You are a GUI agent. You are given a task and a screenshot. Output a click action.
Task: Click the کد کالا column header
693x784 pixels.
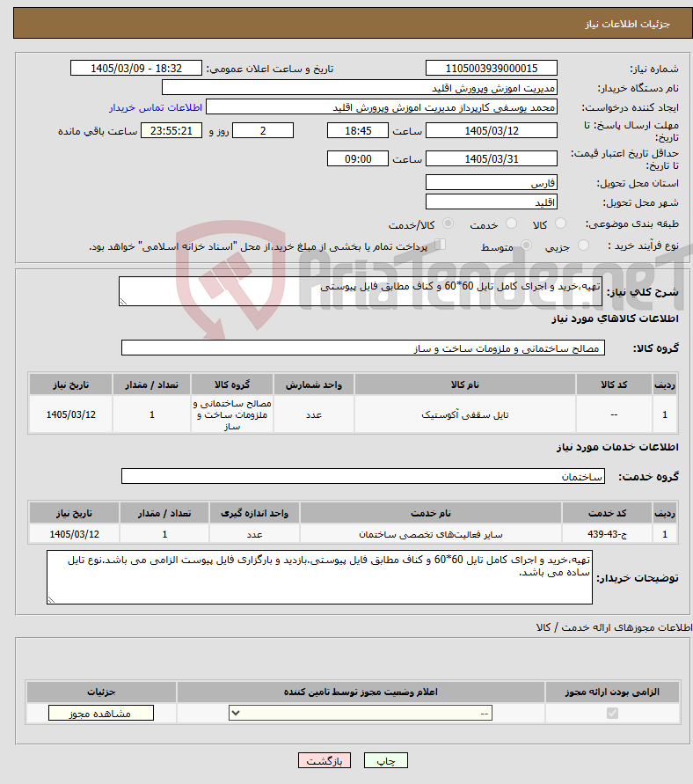pos(614,384)
